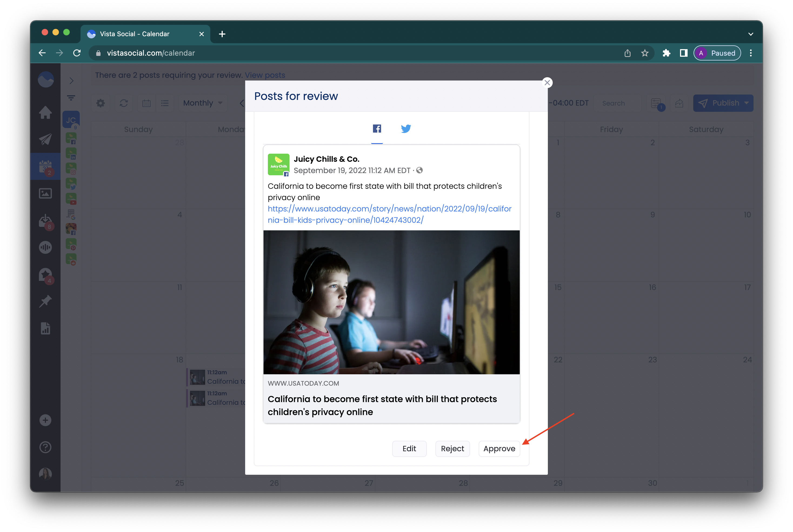Bookmark this page with star icon
Viewport: 793px width, 532px height.
point(645,53)
